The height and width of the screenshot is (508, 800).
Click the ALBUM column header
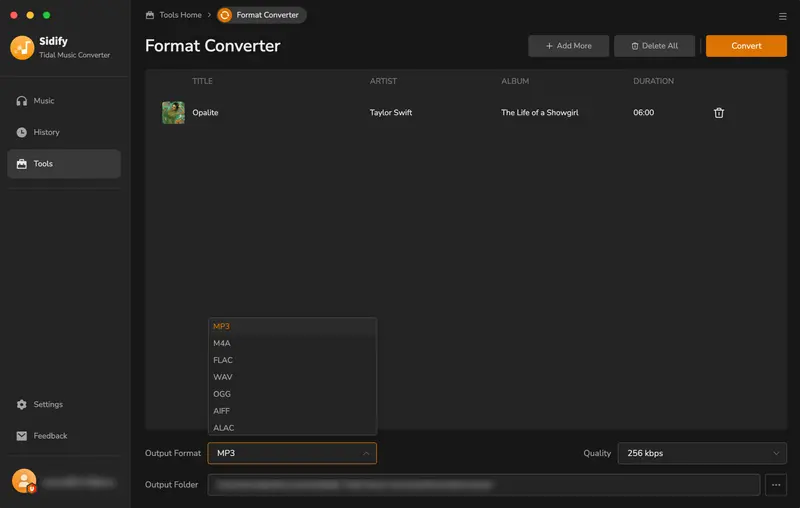point(515,81)
